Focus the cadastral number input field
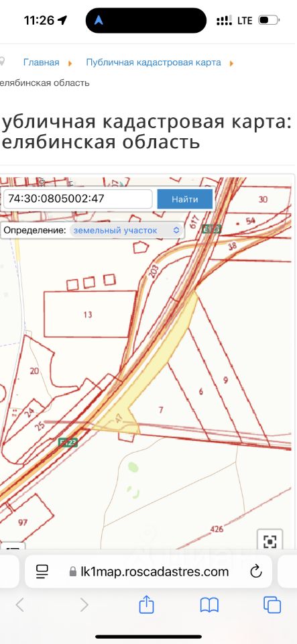 78,199
